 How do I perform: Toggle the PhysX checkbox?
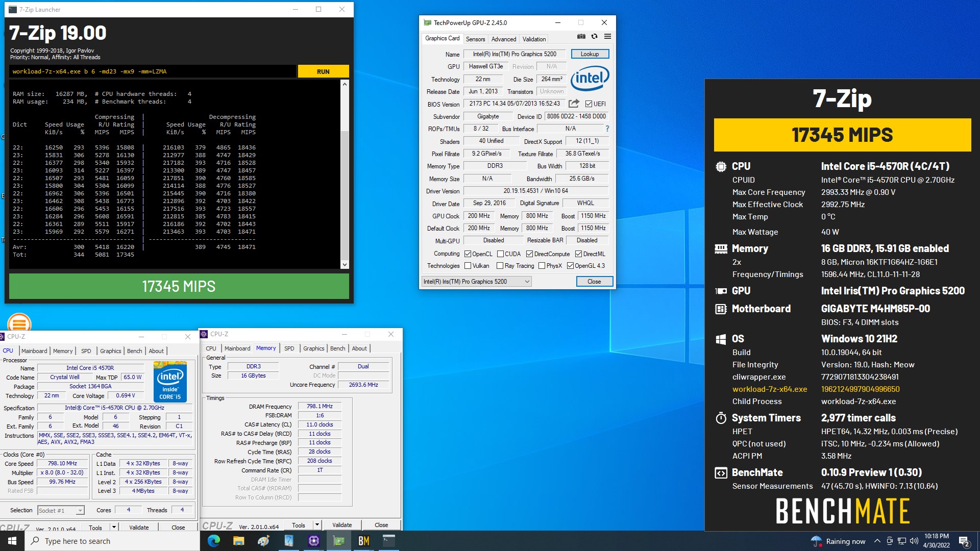tap(542, 266)
